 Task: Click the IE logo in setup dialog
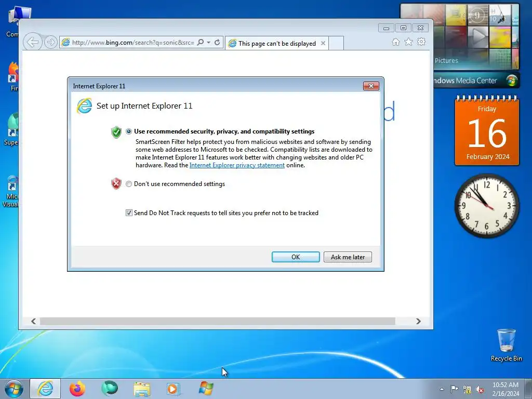84,105
